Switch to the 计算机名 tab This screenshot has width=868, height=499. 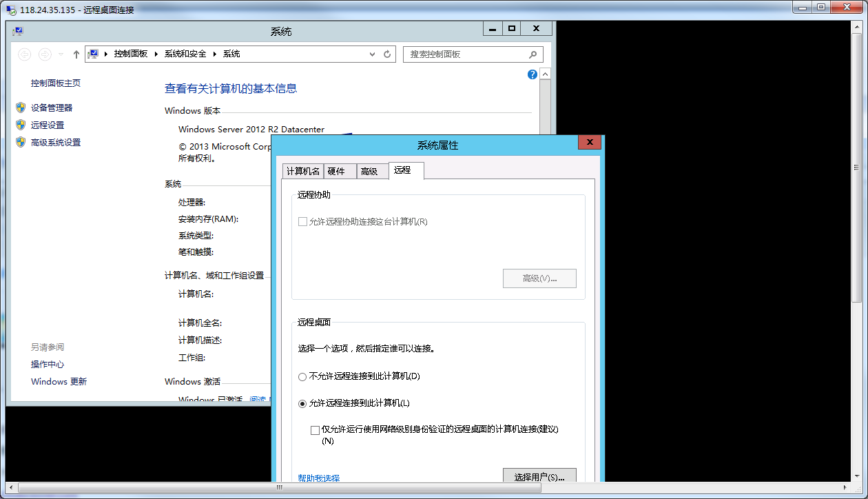point(303,172)
